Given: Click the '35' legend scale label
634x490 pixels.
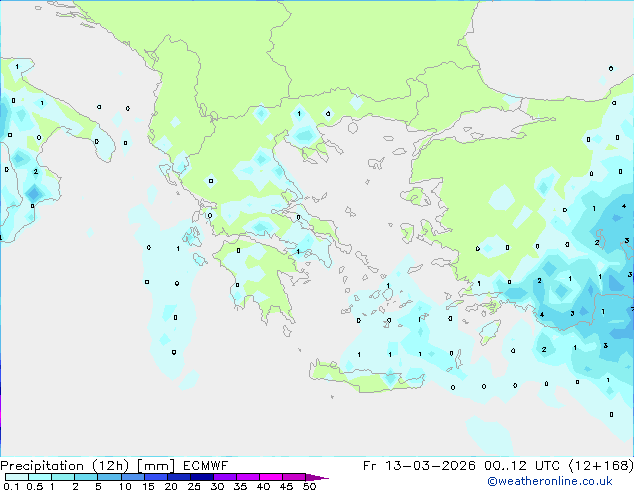Looking at the screenshot, I should [x=240, y=486].
